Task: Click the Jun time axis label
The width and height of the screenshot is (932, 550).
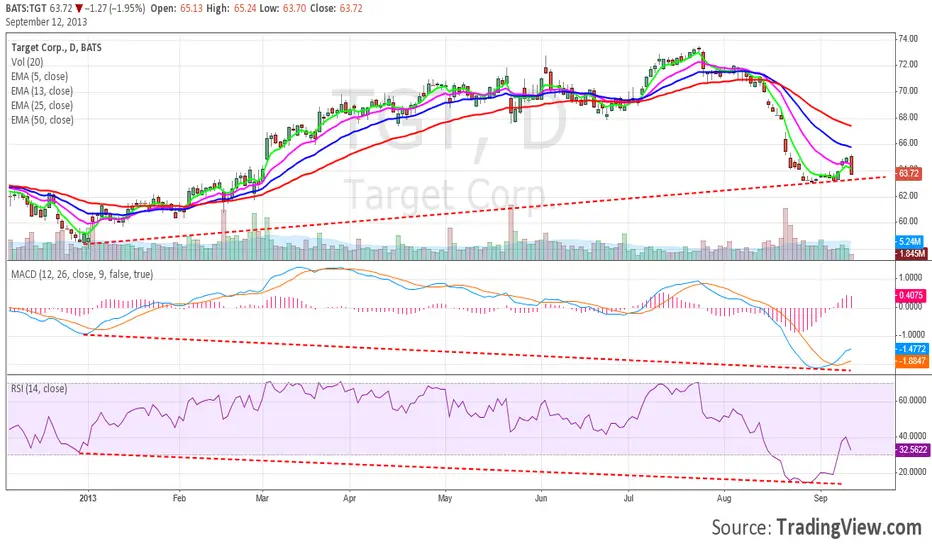Action: tap(541, 498)
